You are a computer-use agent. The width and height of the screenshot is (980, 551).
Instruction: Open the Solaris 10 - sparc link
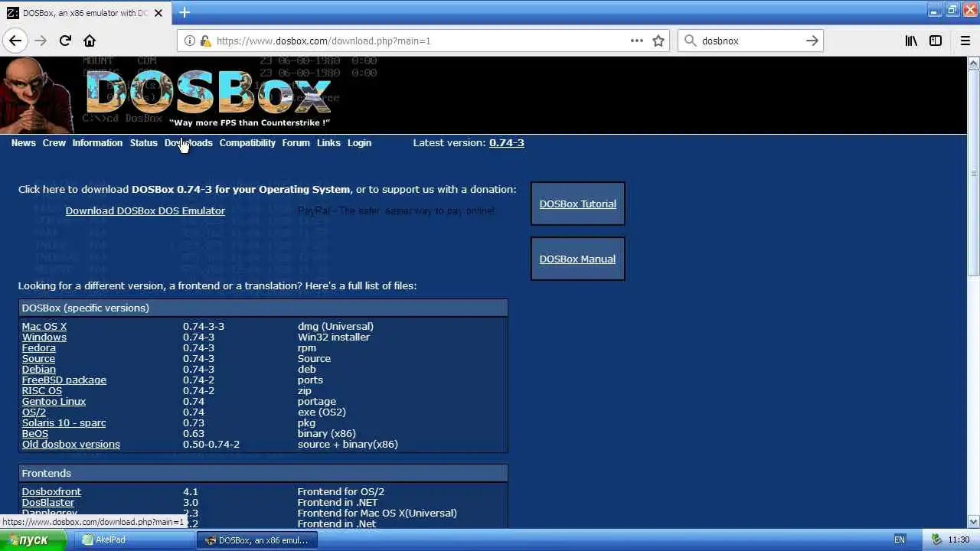tap(64, 422)
